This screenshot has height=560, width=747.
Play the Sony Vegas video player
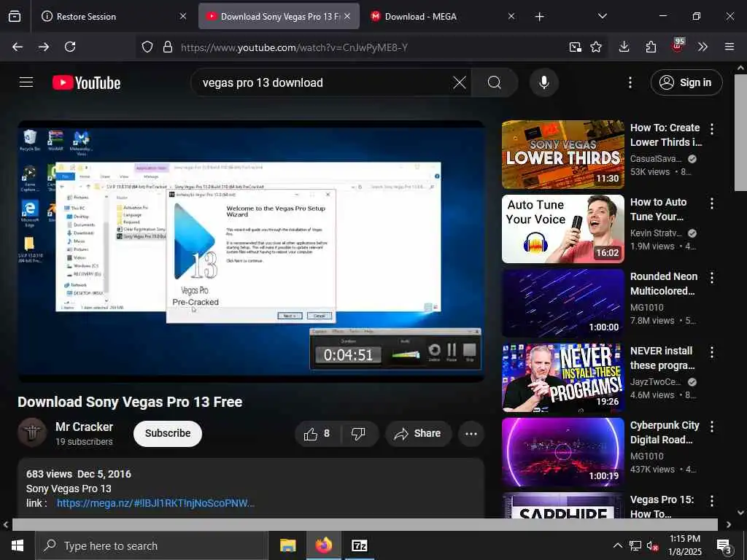pos(252,251)
